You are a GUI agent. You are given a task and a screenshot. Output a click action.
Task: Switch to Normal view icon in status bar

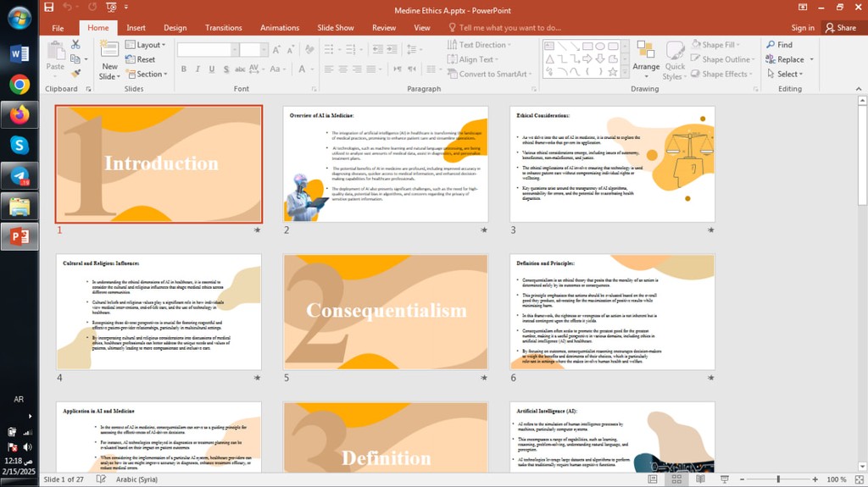[x=653, y=479]
